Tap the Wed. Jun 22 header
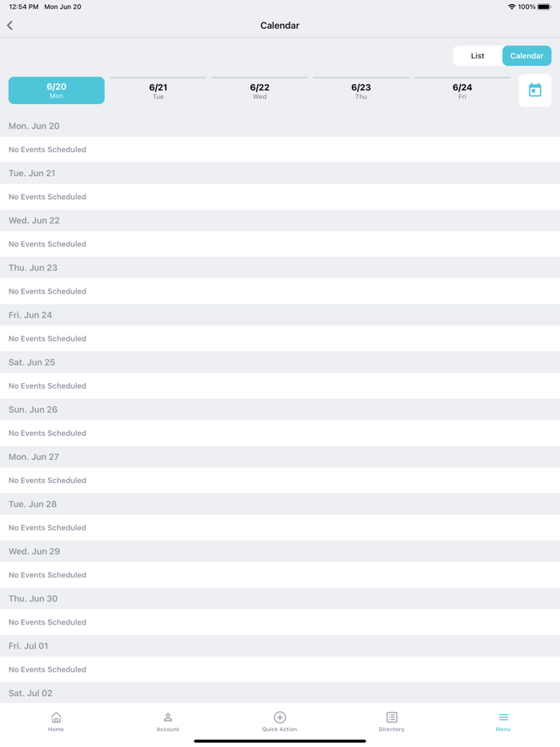 280,221
